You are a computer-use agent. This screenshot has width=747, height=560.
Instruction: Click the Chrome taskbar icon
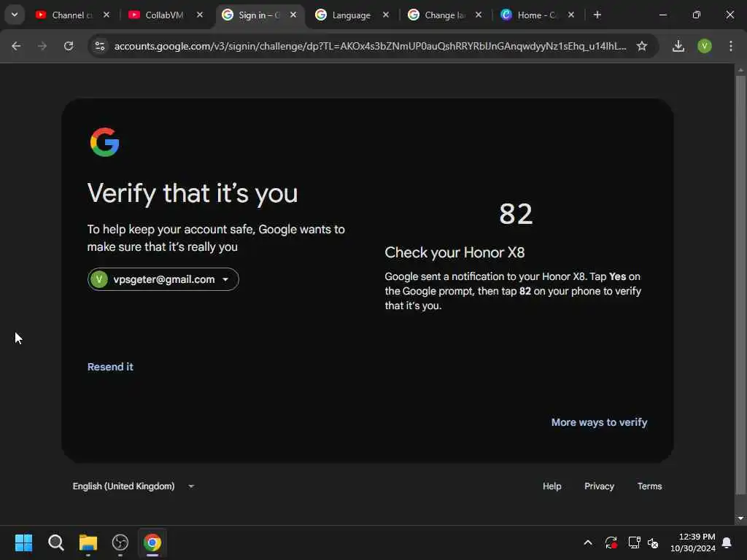152,542
